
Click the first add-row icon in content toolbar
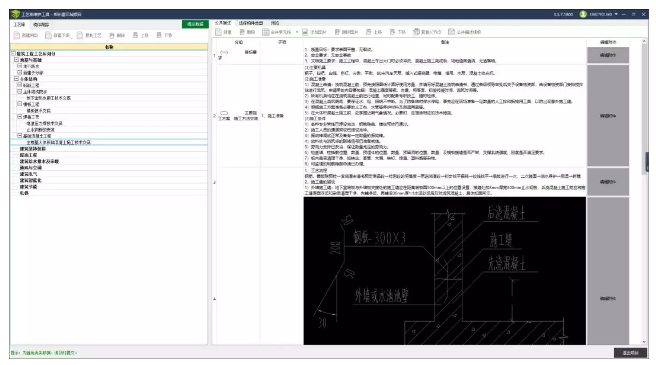click(x=218, y=32)
